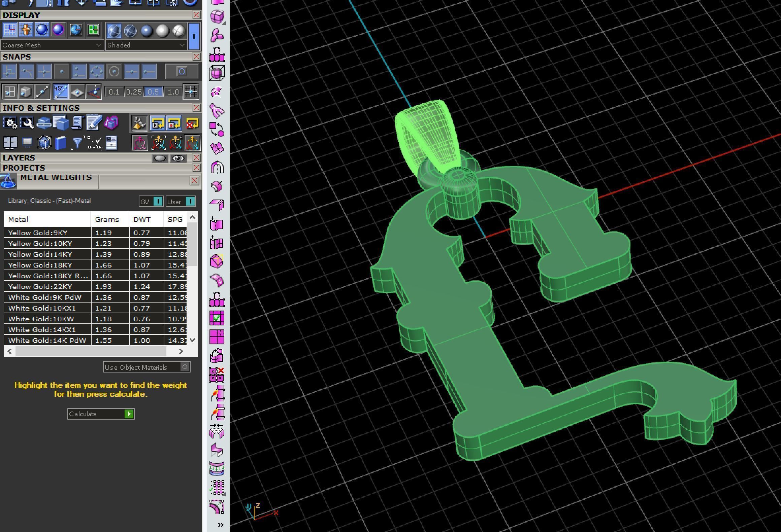Screen dimensions: 781x532
Task: Click the green four-viewport layout icon
Action: tap(93, 30)
